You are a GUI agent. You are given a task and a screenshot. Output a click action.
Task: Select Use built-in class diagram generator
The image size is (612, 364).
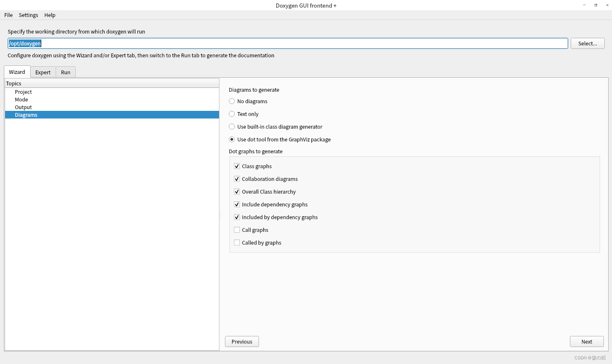click(232, 127)
